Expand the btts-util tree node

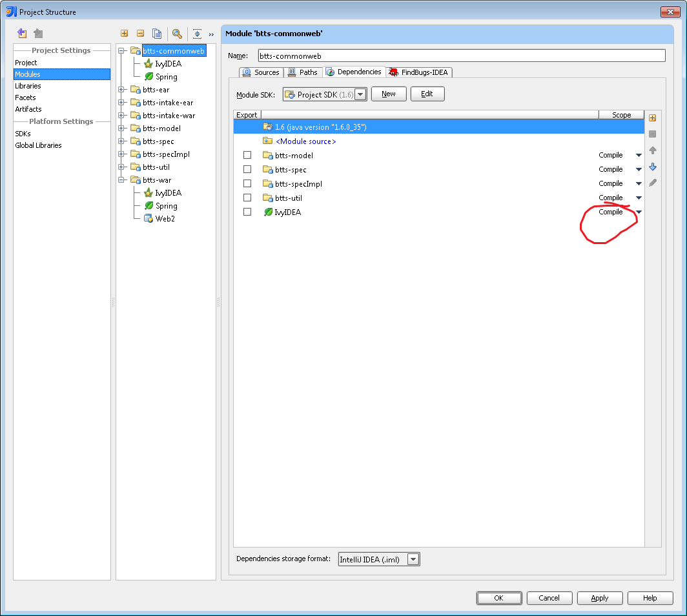click(x=121, y=167)
